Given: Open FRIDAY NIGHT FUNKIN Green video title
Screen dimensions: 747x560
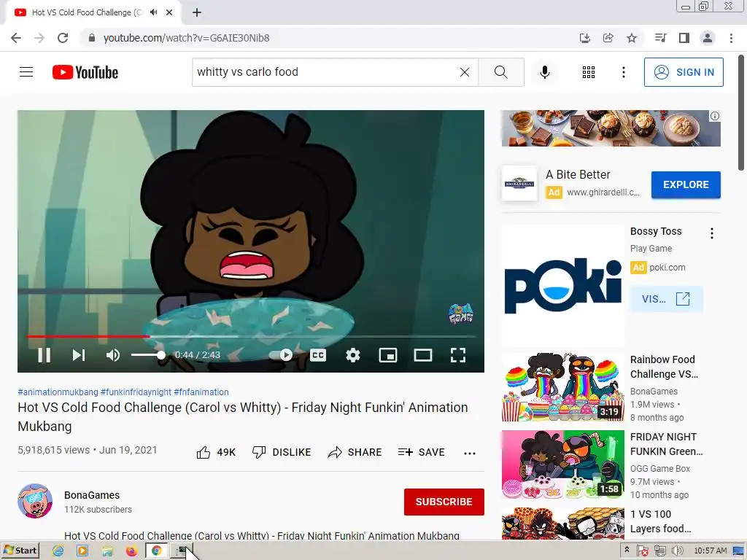Looking at the screenshot, I should (x=666, y=444).
